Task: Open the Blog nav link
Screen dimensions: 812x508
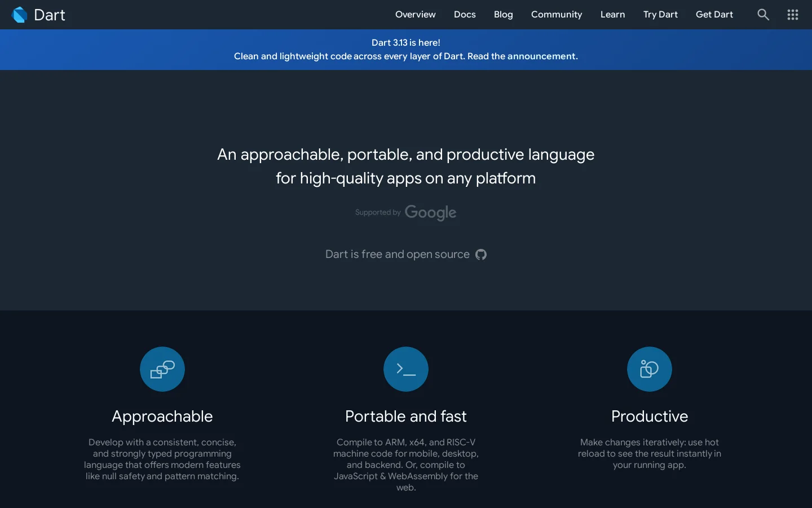Action: pos(504,15)
